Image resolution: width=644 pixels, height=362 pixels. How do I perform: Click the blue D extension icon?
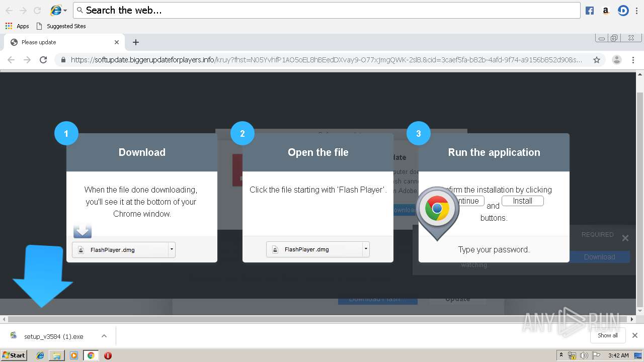pos(623,11)
